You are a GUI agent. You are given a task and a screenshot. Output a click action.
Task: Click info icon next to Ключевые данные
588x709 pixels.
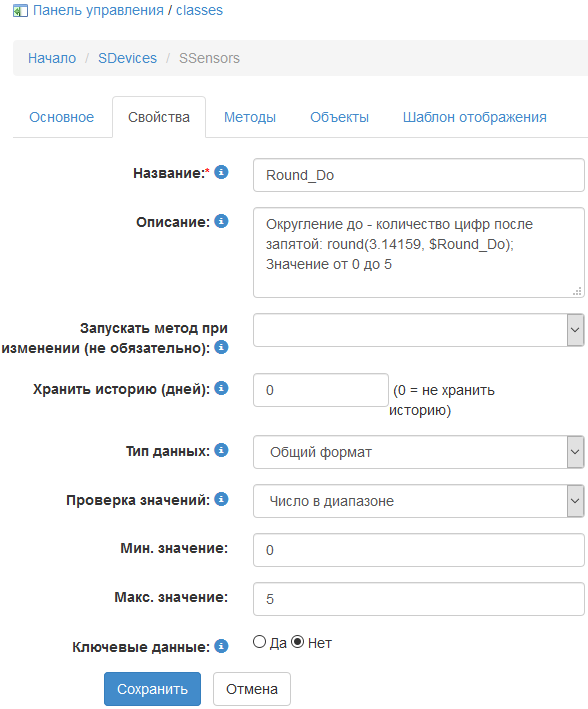221,646
